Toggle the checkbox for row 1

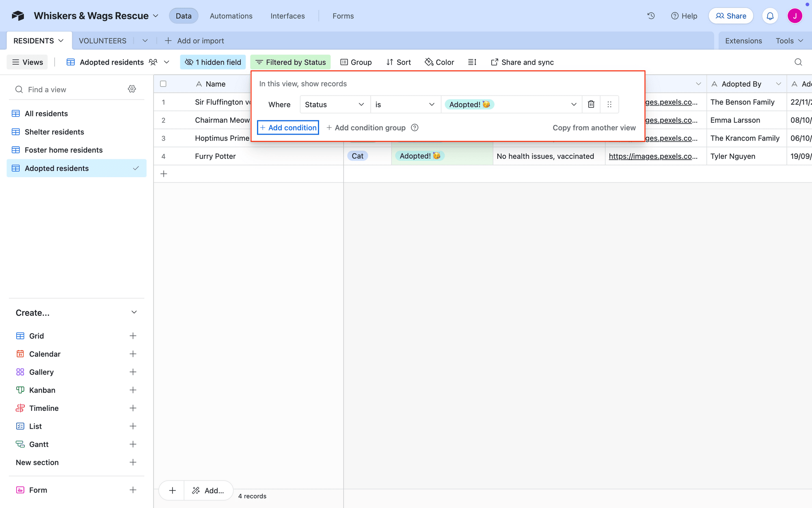[x=164, y=102]
